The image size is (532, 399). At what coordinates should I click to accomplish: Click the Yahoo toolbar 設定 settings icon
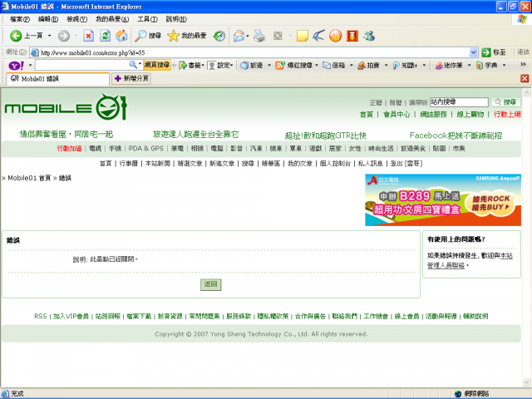211,65
